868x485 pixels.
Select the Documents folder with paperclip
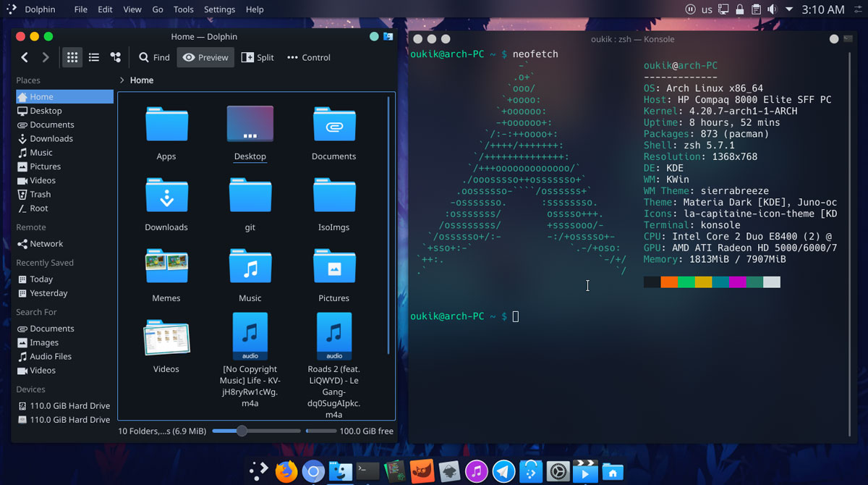pyautogui.click(x=334, y=125)
